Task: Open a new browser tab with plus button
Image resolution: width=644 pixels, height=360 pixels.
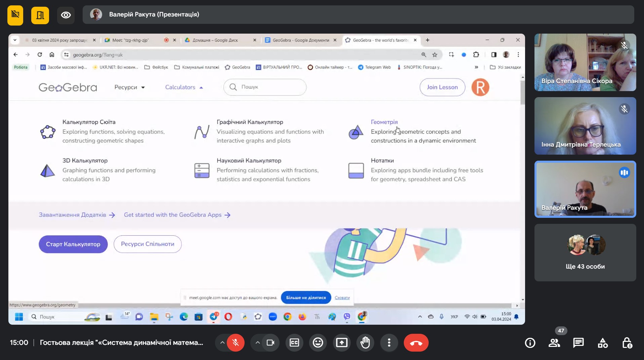Action: click(427, 40)
